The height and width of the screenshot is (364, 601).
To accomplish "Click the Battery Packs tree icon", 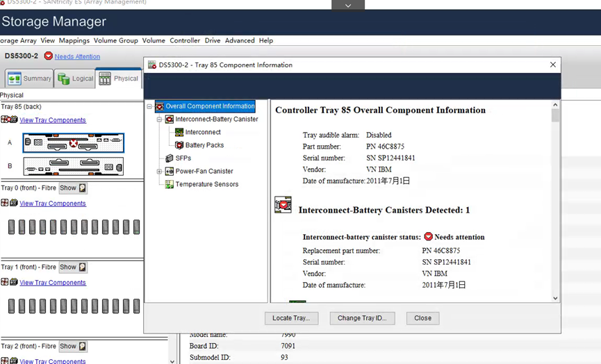I will [x=179, y=145].
